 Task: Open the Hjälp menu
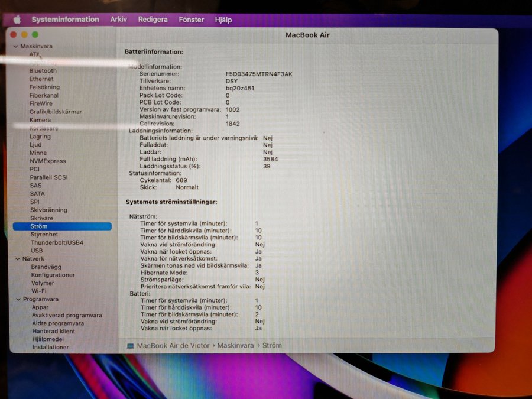pyautogui.click(x=222, y=20)
